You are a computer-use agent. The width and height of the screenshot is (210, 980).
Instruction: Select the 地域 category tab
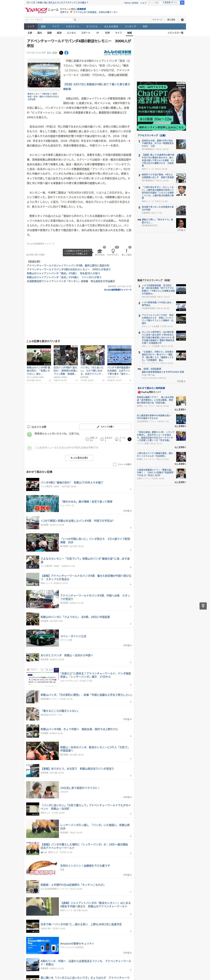[x=129, y=33]
